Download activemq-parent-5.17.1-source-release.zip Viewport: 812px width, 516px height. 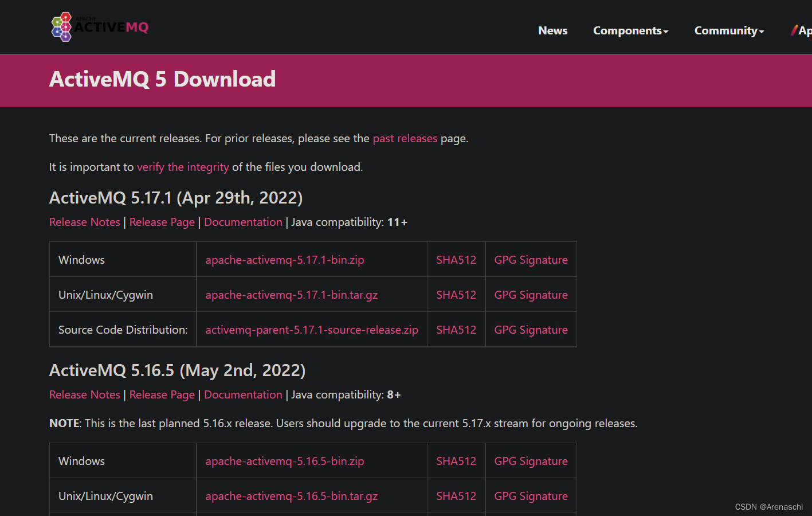tap(312, 330)
